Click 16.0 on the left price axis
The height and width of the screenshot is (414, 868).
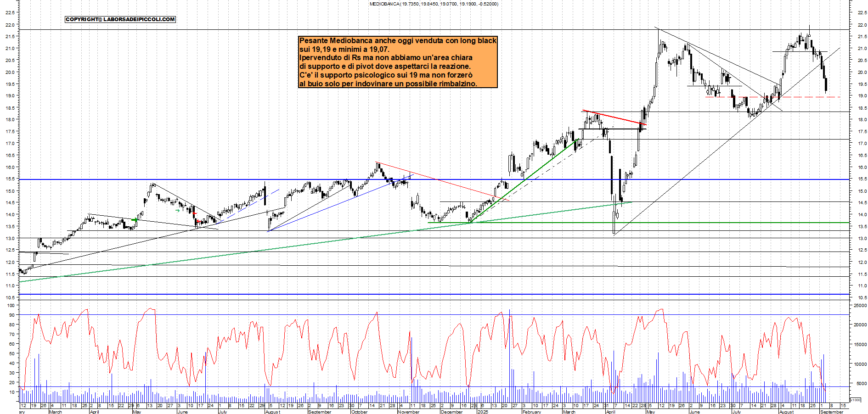[10, 167]
